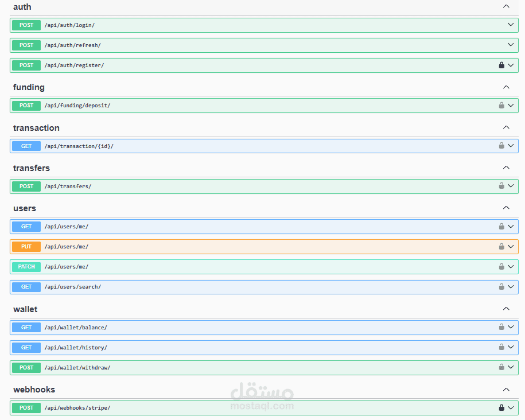Click the wallet section heading
This screenshot has height=420, width=525.
(x=25, y=309)
